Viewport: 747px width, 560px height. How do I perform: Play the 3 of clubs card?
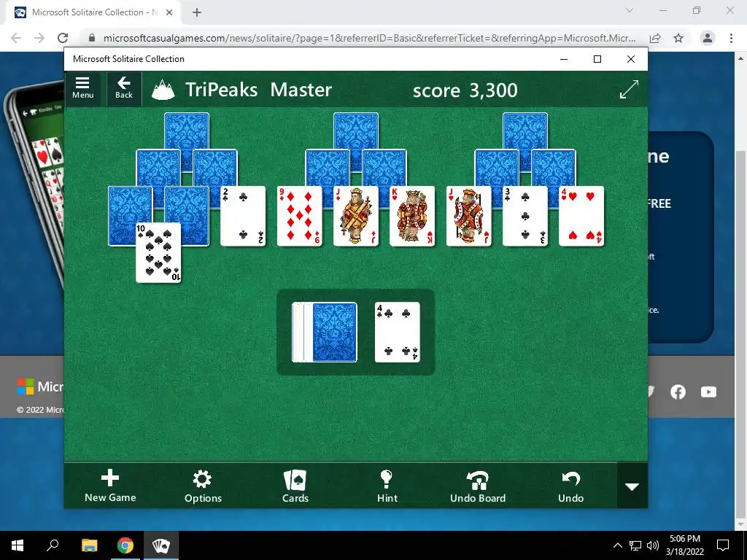(x=525, y=216)
